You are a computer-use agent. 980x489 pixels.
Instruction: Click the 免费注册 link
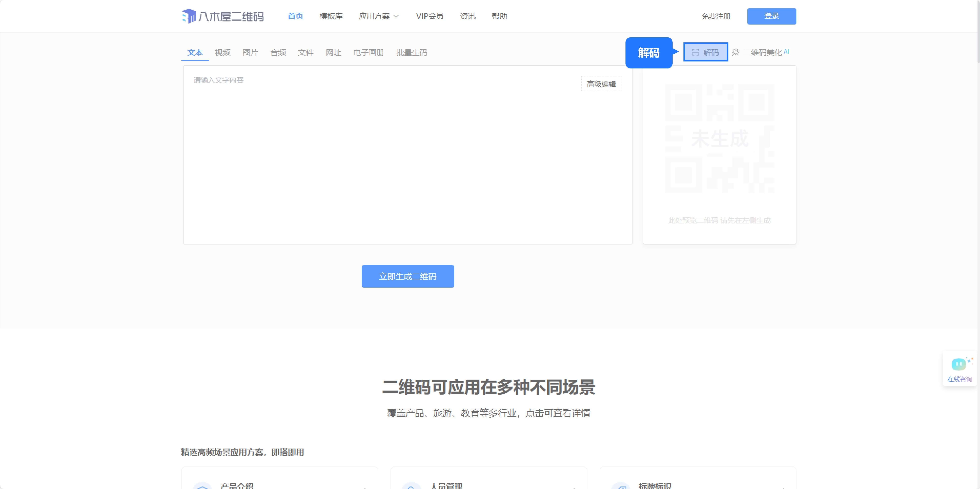[x=716, y=16]
